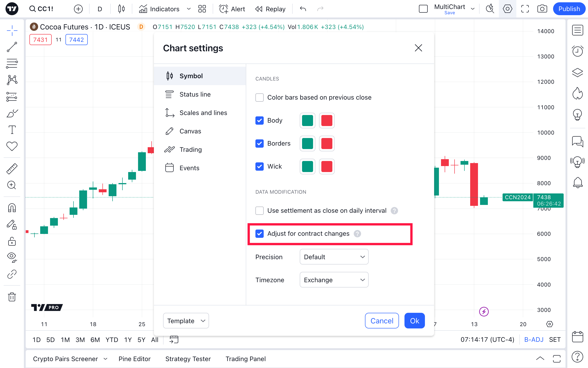This screenshot has height=368, width=588.
Task: Select the trend line drawing tool
Action: (12, 47)
